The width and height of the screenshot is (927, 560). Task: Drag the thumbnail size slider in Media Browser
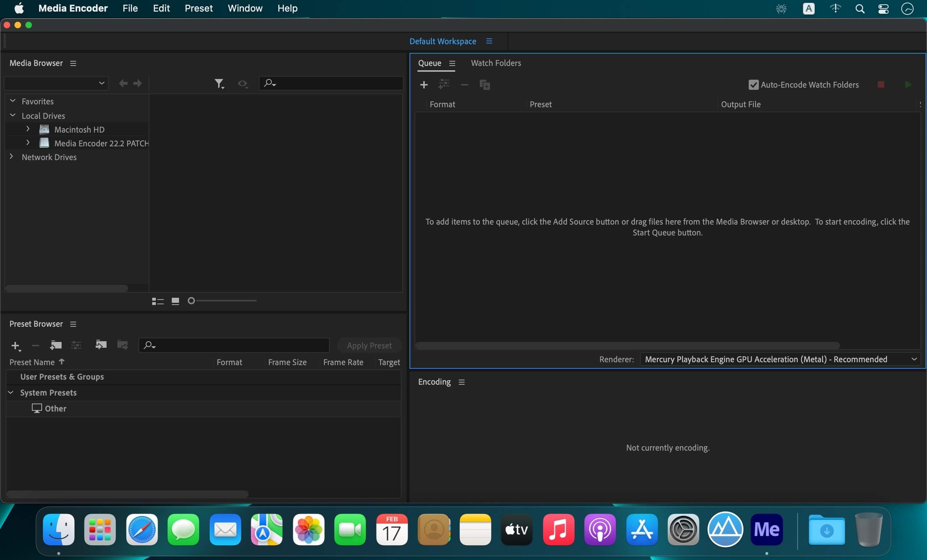coord(191,301)
